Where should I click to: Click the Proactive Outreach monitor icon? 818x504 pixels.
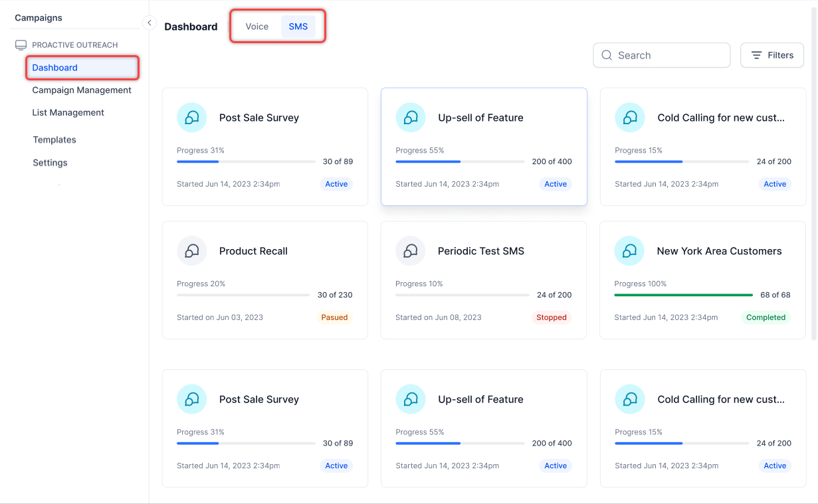(21, 45)
